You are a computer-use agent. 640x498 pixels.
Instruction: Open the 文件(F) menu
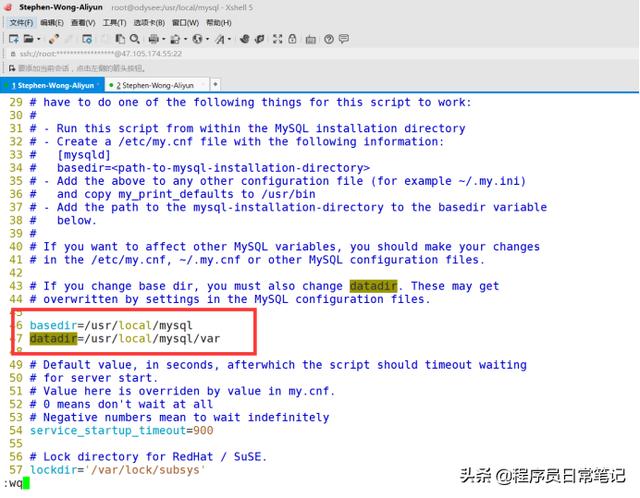pos(21,23)
